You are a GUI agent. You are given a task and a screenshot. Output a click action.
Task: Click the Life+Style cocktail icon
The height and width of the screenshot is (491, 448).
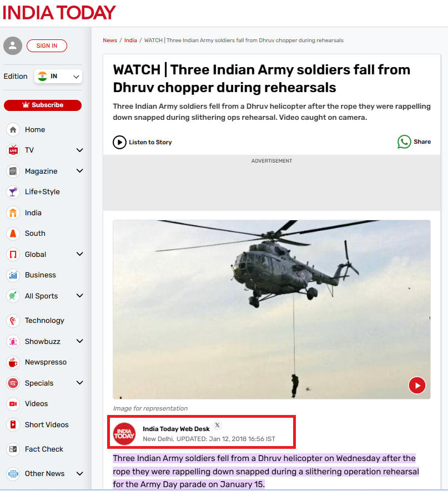(x=13, y=192)
